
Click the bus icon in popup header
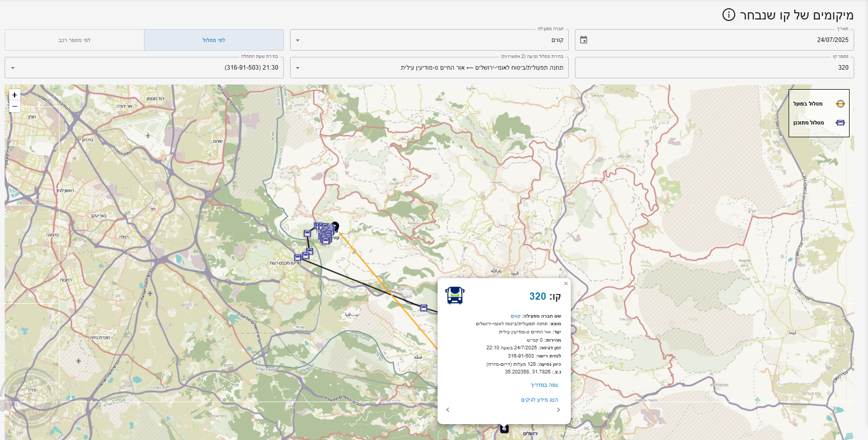(x=455, y=296)
